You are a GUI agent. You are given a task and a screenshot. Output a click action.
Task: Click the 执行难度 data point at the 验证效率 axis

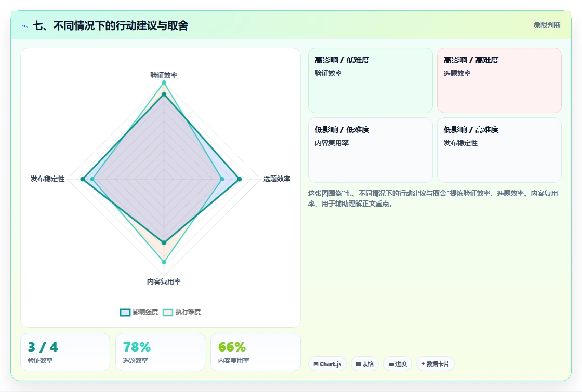tap(164, 83)
